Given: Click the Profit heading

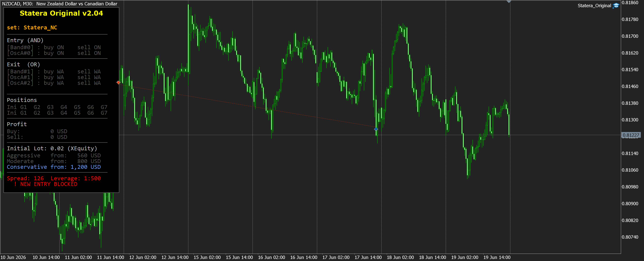Looking at the screenshot, I should [17, 124].
